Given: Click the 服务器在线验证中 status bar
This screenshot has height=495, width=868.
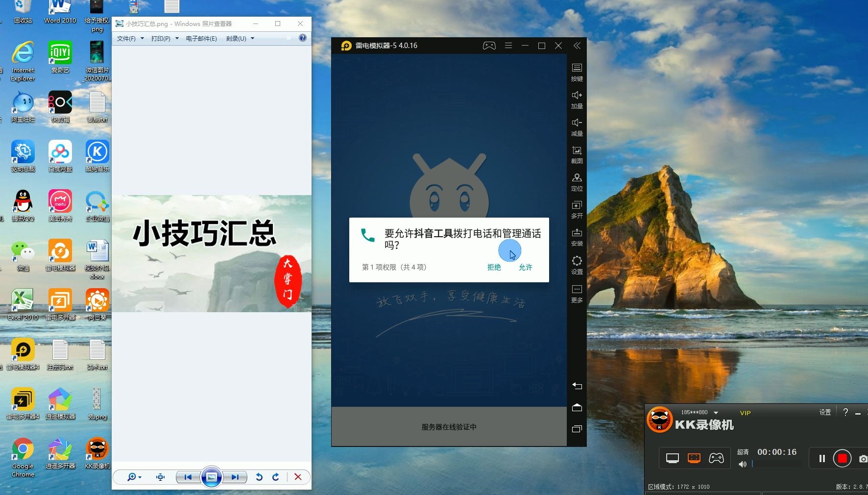Looking at the screenshot, I should click(449, 427).
